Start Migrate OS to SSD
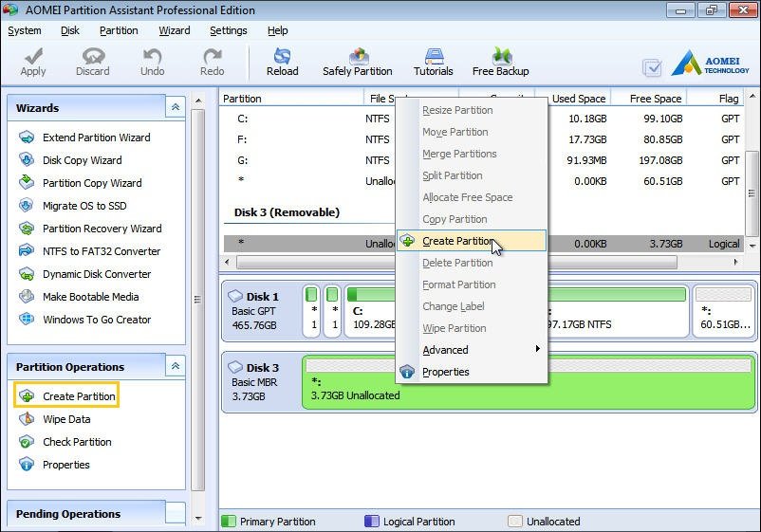The height and width of the screenshot is (532, 761). pos(84,206)
